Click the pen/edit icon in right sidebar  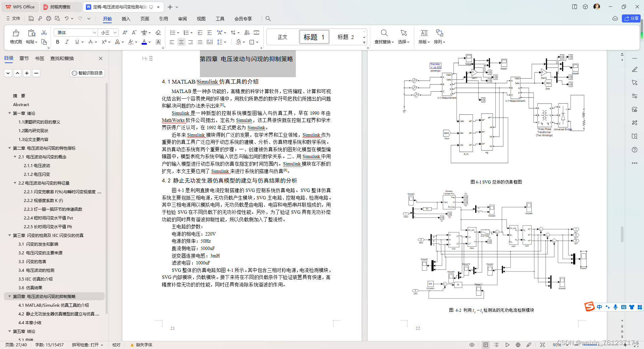[x=635, y=69]
